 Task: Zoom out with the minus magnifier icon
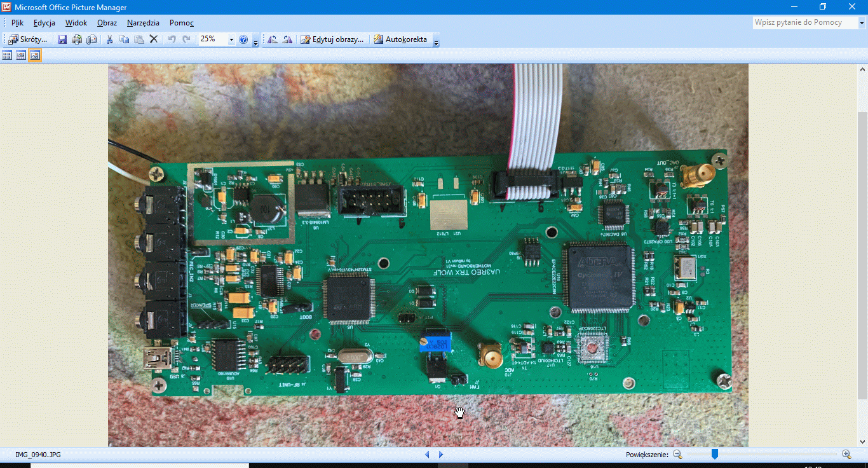[677, 454]
